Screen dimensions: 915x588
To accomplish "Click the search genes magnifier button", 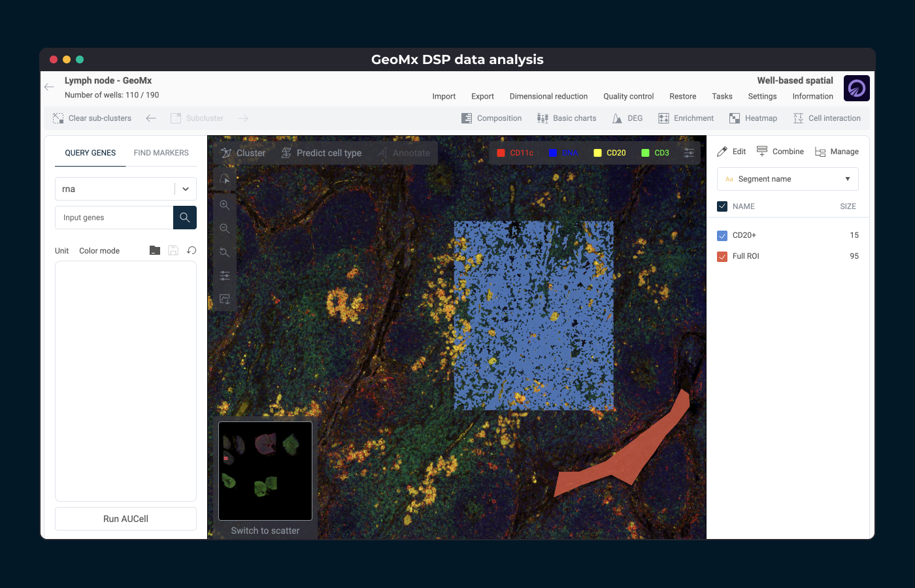I will pyautogui.click(x=185, y=218).
